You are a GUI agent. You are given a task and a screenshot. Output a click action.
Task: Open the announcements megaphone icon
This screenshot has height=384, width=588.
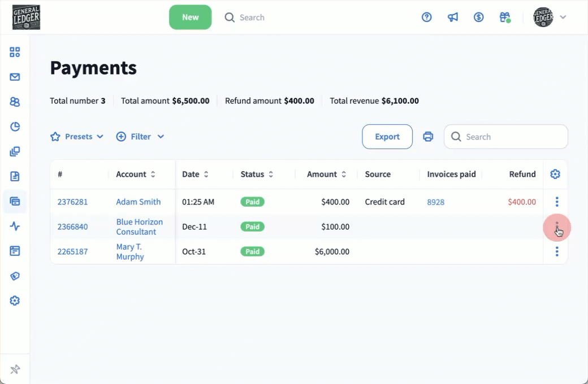(x=453, y=18)
